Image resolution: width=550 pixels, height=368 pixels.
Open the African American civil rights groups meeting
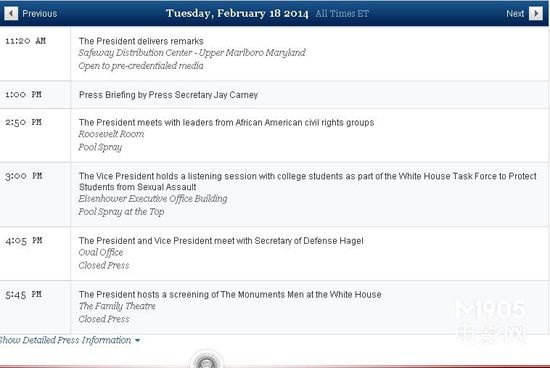tap(226, 122)
